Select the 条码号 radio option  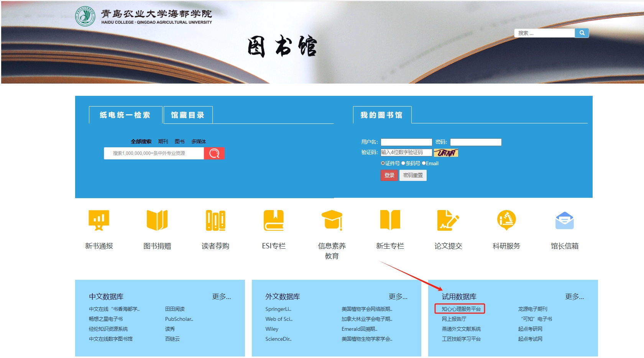point(403,163)
